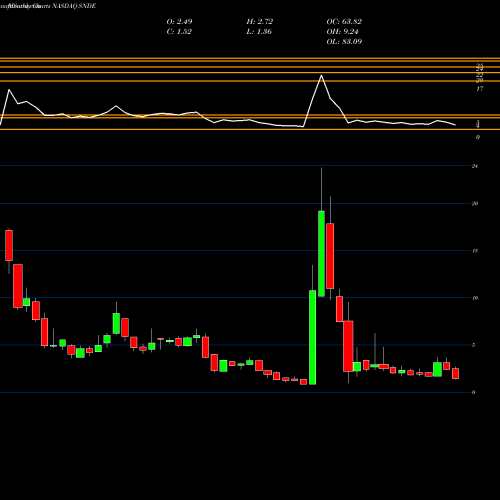Click the 'OH: 9.24' value
The image size is (500, 500).
pyautogui.click(x=342, y=32)
